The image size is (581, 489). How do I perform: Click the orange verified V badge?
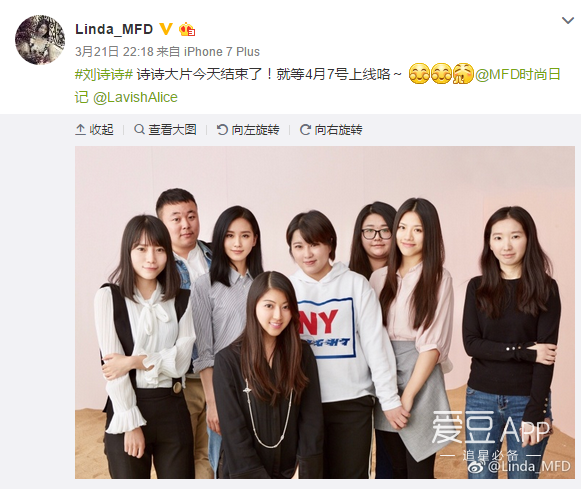(x=166, y=29)
